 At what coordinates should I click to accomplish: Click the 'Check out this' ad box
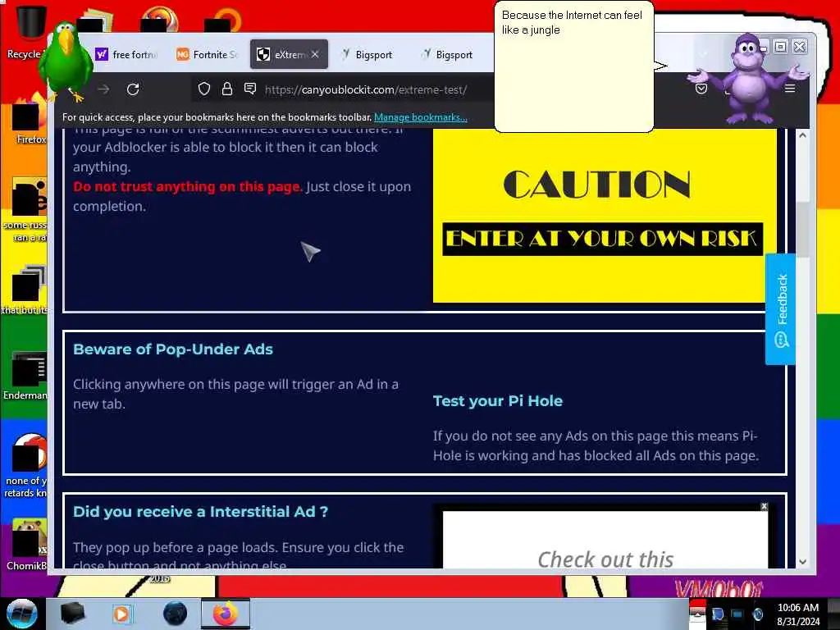[605, 540]
